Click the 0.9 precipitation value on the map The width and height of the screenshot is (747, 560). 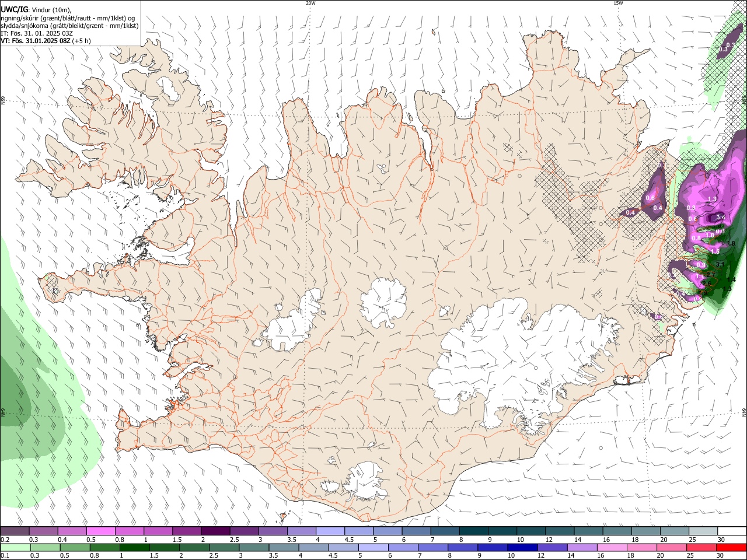point(701,265)
